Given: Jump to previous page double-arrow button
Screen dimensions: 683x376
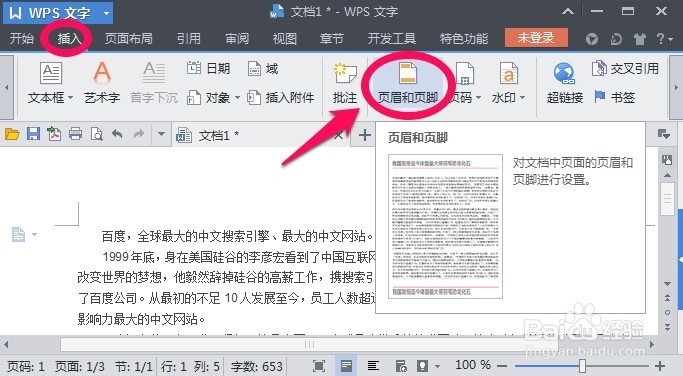Looking at the screenshot, I should [x=667, y=298].
